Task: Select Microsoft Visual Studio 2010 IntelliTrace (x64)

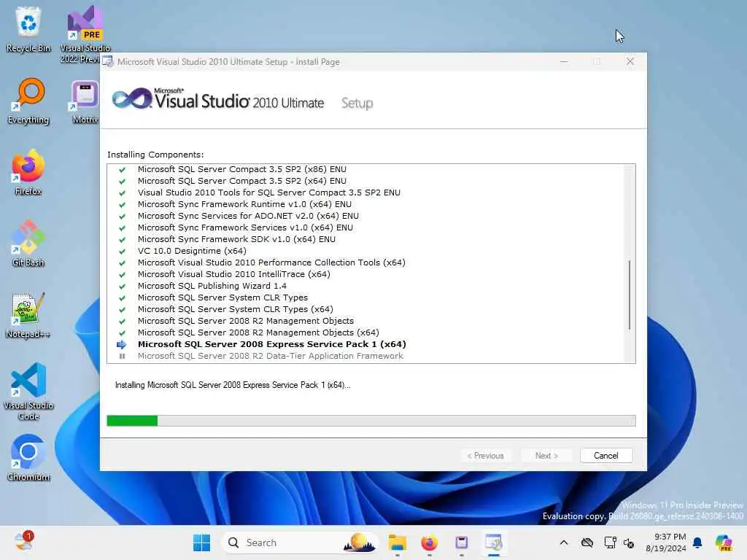Action: pos(234,274)
